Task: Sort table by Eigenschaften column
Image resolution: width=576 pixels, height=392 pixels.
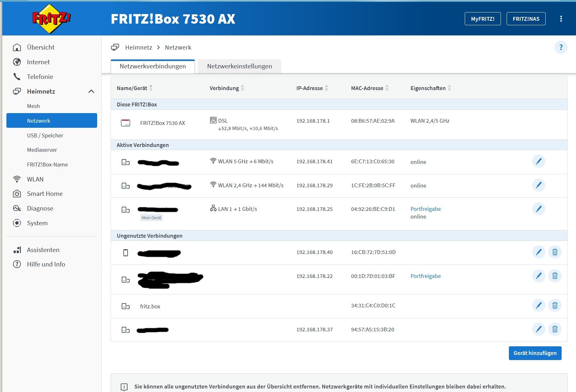Action: (431, 88)
